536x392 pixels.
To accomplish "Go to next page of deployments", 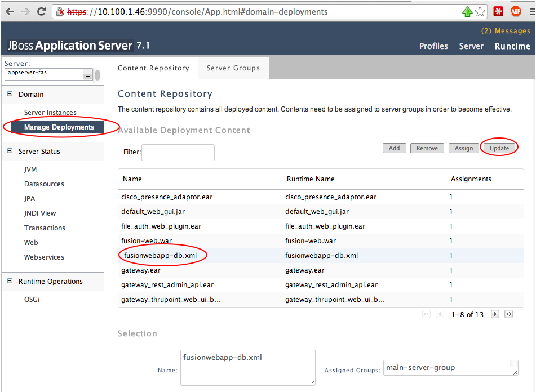I will 495,314.
